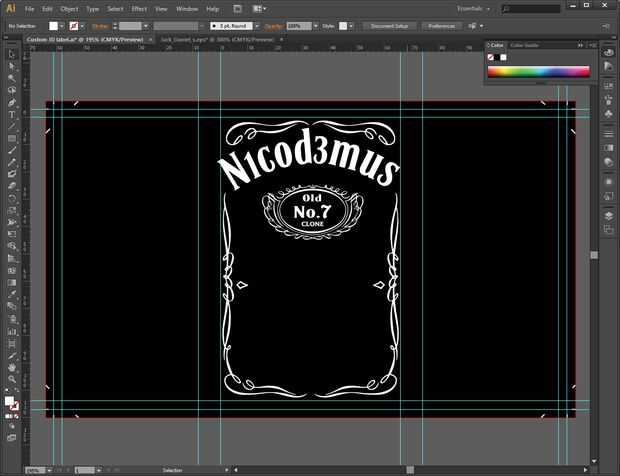Select the Gradient tool

coord(12,282)
